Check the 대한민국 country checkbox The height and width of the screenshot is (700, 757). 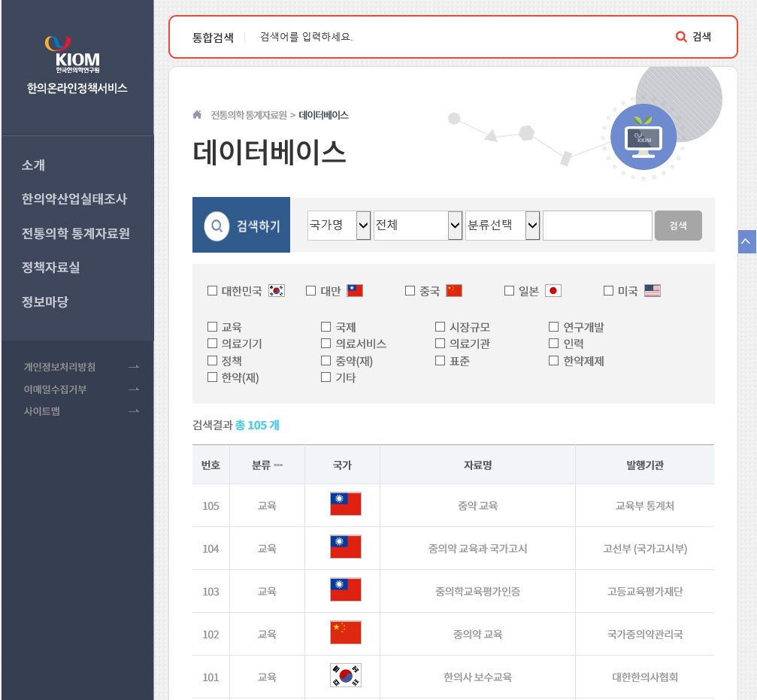coord(212,291)
